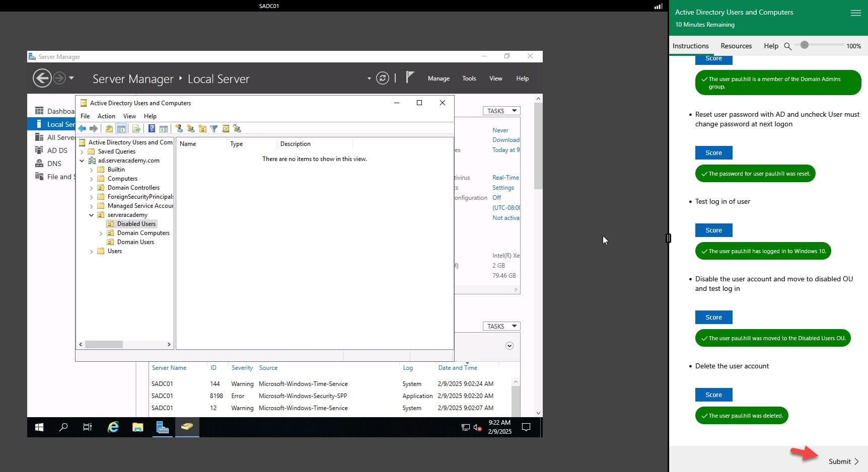
Task: Click Score under Delete the user account
Action: tap(713, 395)
